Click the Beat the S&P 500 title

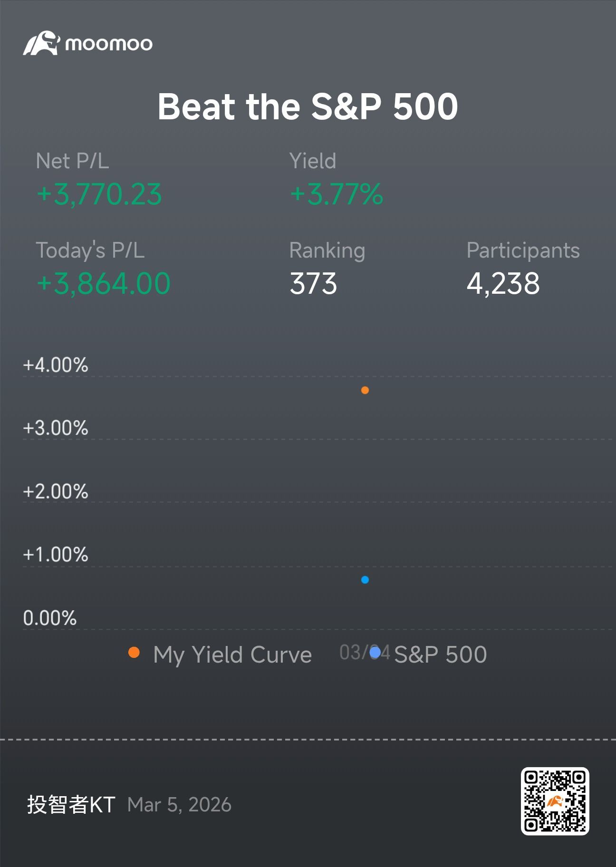pos(308,106)
